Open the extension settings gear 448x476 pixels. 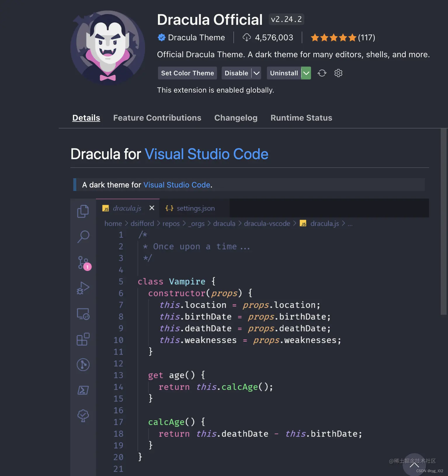click(x=338, y=73)
